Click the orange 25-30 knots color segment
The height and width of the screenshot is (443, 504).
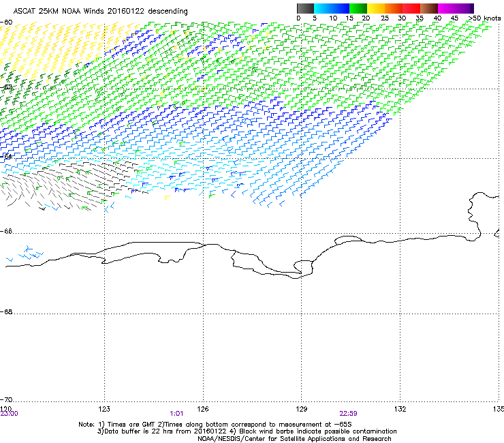pyautogui.click(x=393, y=8)
